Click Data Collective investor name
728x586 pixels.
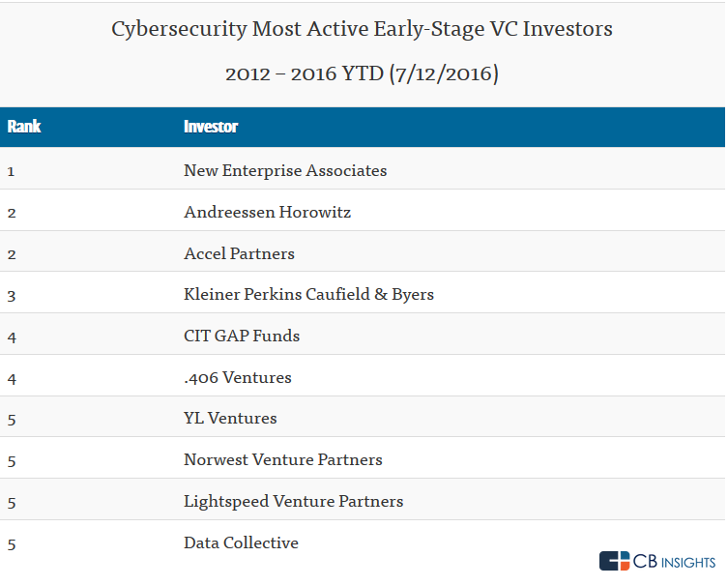click(241, 542)
